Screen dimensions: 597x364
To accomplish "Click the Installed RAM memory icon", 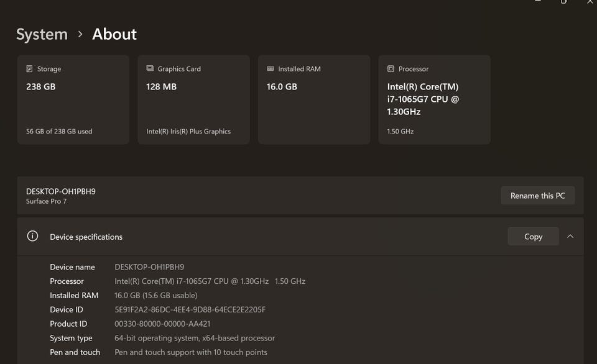I will coord(271,69).
